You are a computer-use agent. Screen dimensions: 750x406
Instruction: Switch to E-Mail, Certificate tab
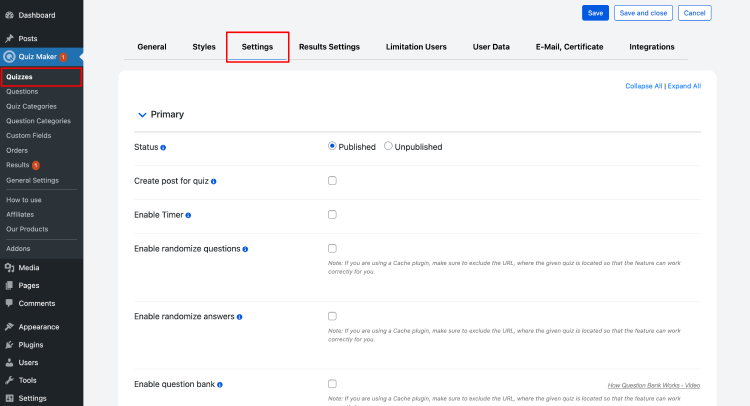pos(569,47)
